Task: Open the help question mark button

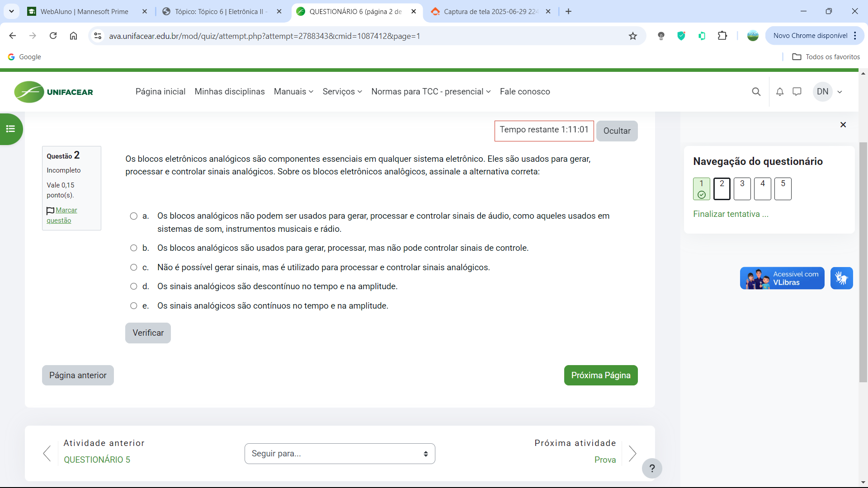Action: tap(652, 469)
